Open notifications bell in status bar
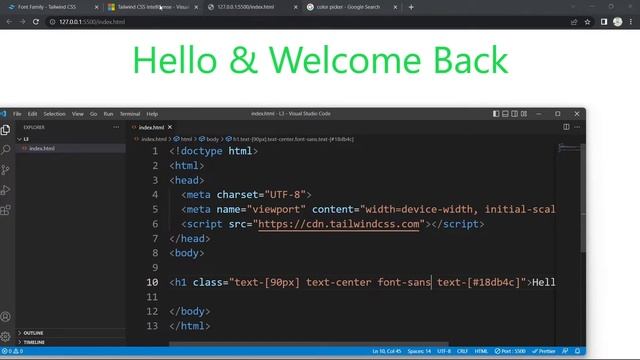The height and width of the screenshot is (360, 640). tap(578, 351)
